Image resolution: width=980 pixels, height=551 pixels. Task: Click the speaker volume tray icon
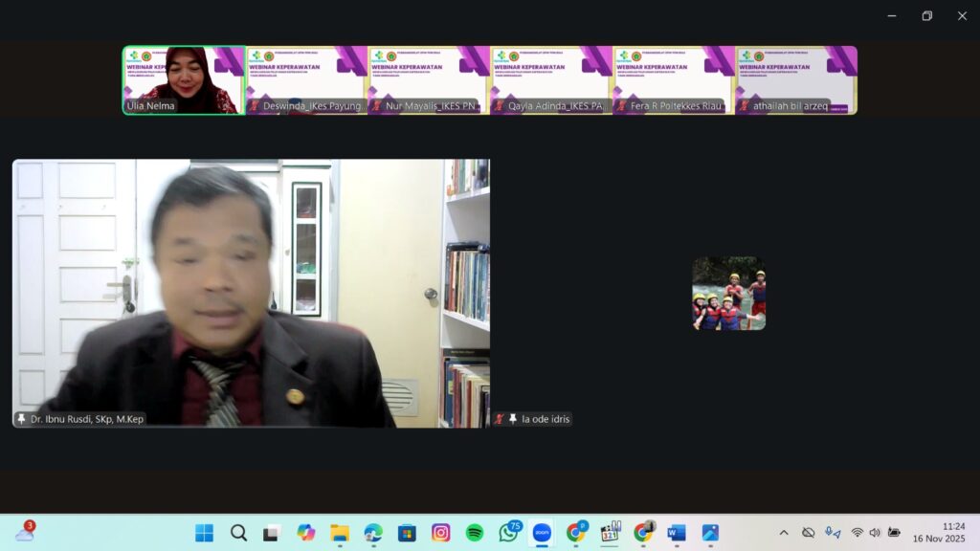(874, 533)
